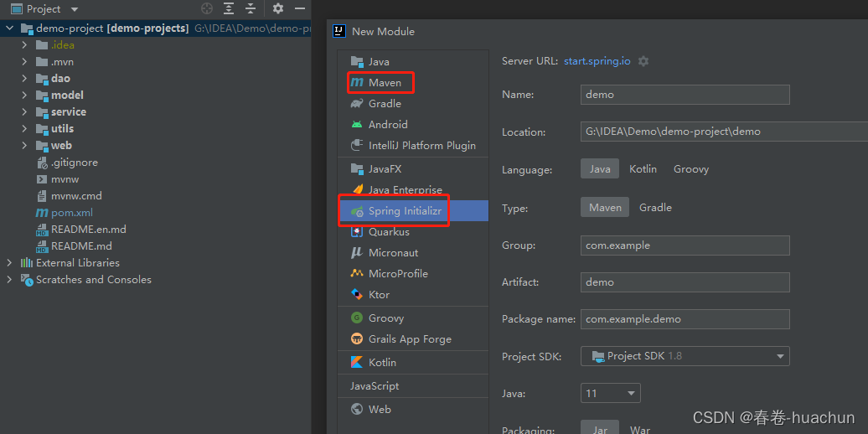
Task: Click the Expand All icon in Project toolbar
Action: [229, 8]
